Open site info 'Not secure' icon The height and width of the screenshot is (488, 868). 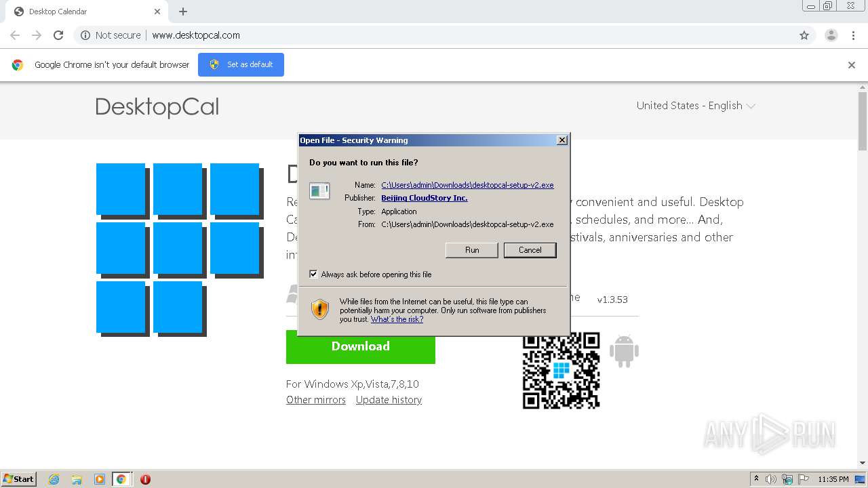point(85,35)
